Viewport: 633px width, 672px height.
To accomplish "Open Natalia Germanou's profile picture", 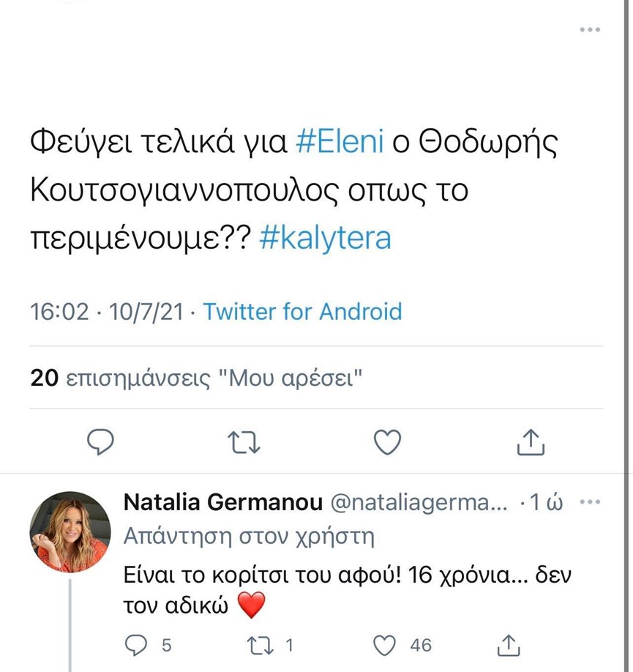I will (x=70, y=532).
